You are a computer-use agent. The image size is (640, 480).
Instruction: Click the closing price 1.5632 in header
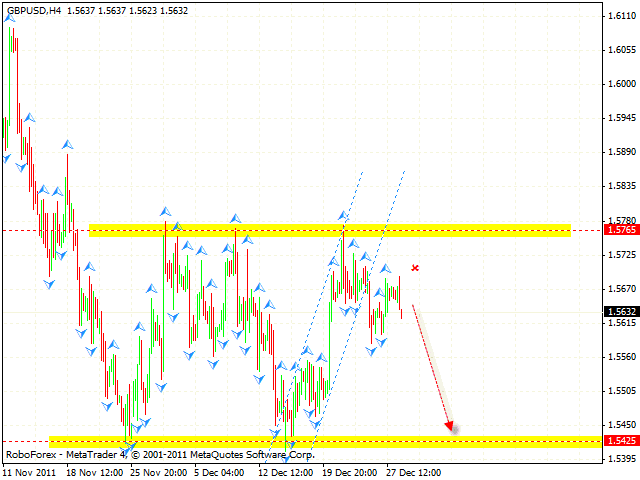pos(174,11)
